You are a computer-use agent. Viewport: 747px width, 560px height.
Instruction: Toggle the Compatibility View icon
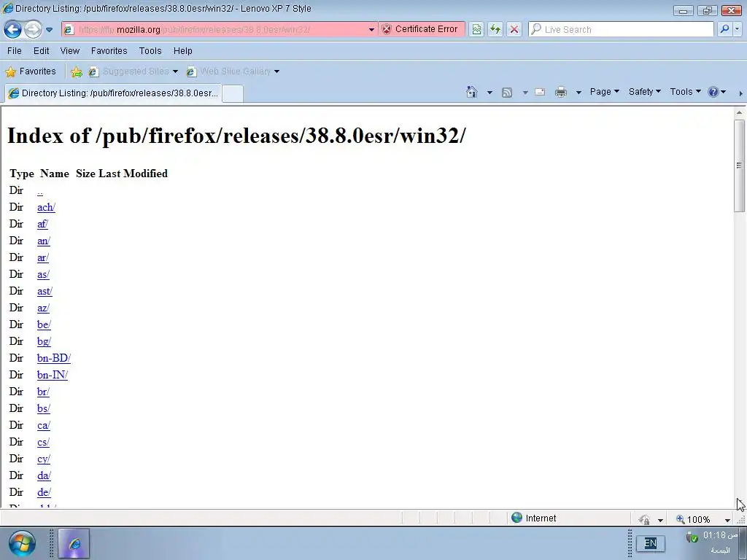[476, 29]
